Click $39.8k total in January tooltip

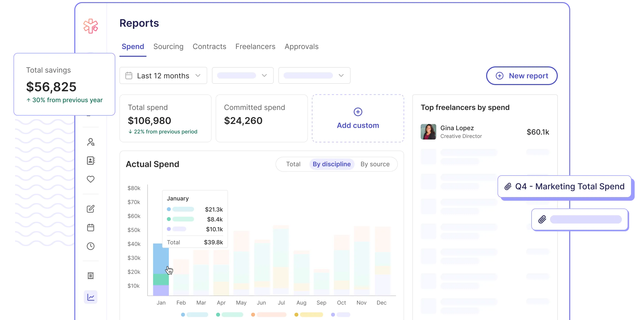click(213, 242)
